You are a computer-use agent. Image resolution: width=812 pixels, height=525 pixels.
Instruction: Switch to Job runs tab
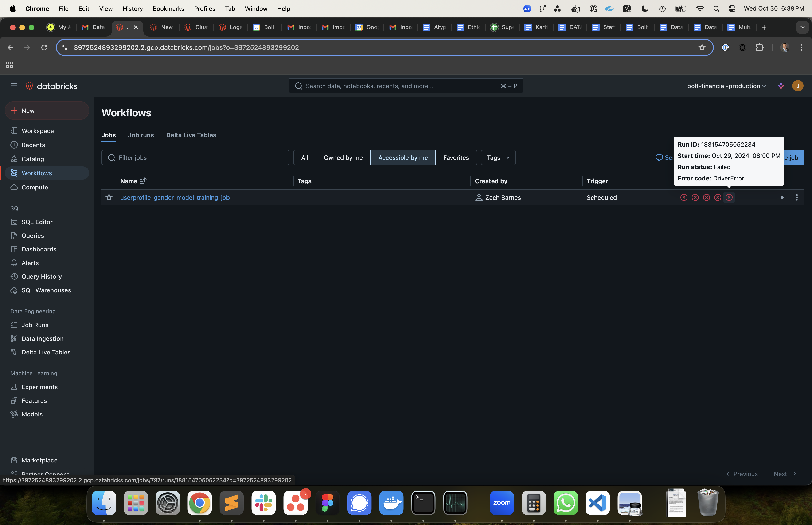(x=141, y=135)
